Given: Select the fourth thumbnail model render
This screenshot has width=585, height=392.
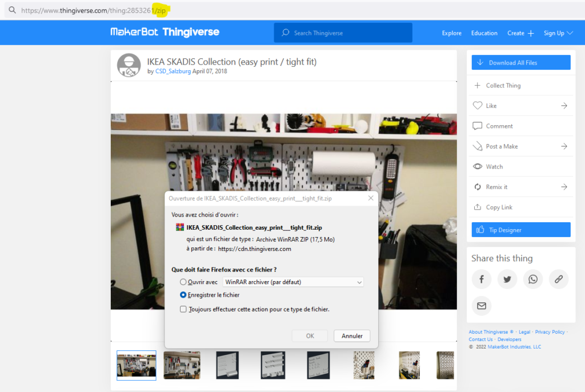Looking at the screenshot, I should 273,365.
